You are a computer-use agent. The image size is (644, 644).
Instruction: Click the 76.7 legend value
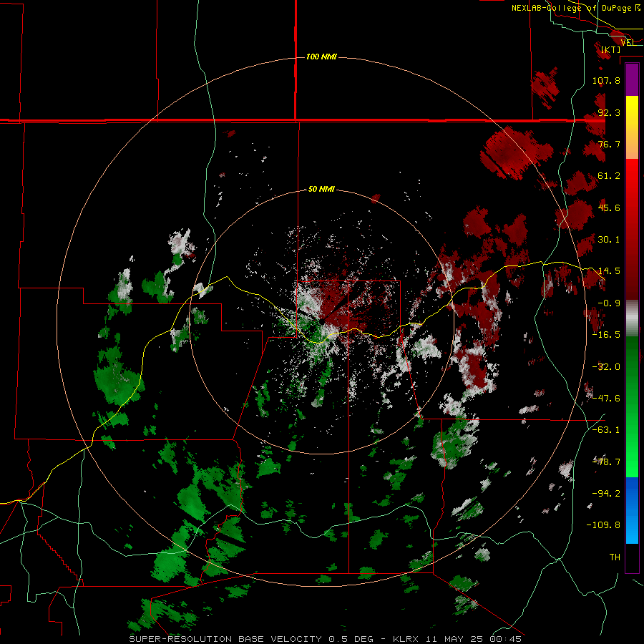tap(609, 144)
